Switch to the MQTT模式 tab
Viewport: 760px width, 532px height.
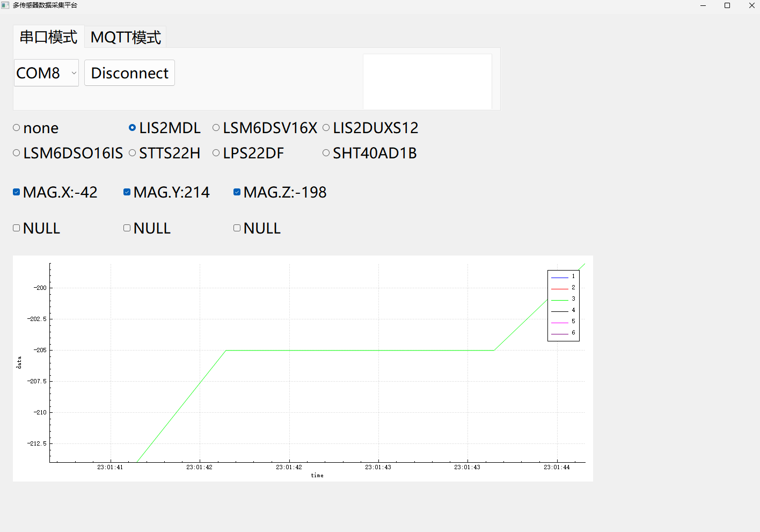126,37
